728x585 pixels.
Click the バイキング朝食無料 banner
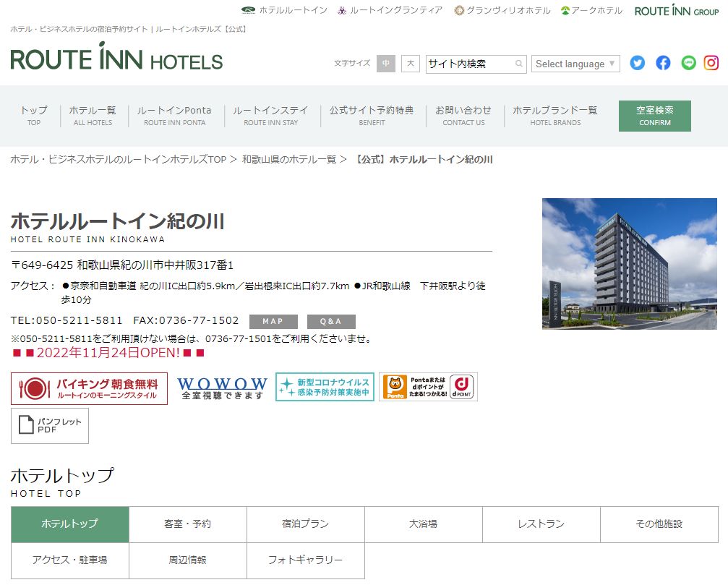tap(89, 388)
